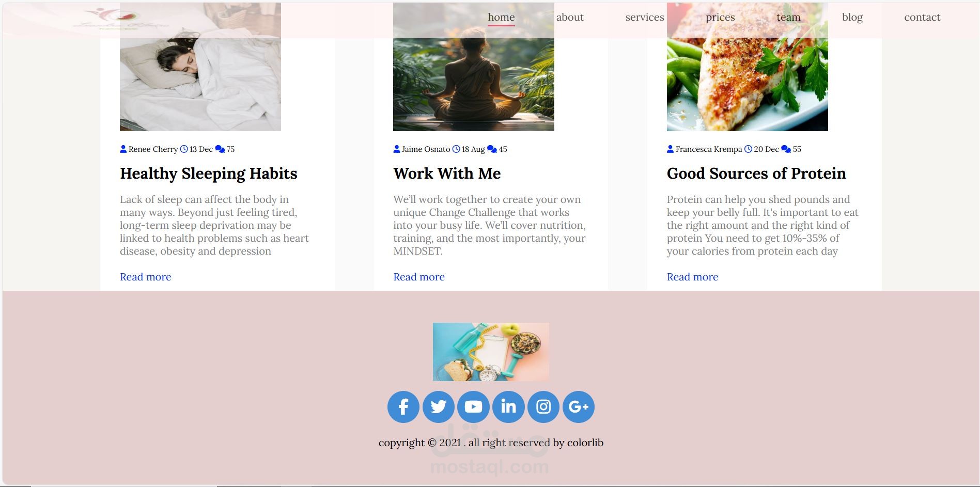Go to the home menu item
This screenshot has width=980, height=487.
pyautogui.click(x=501, y=17)
